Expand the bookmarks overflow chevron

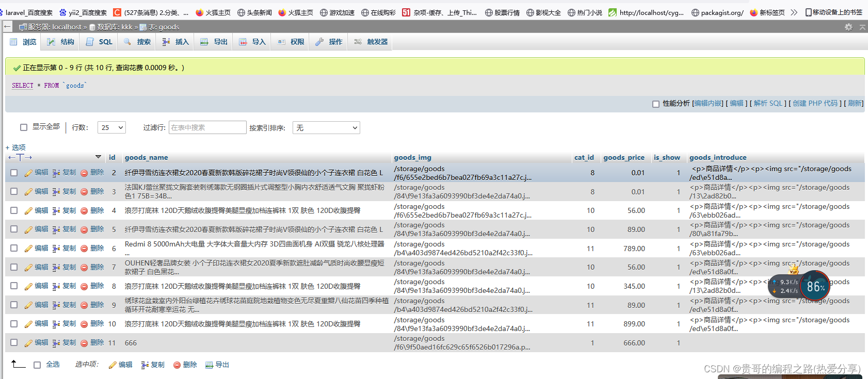(x=794, y=12)
